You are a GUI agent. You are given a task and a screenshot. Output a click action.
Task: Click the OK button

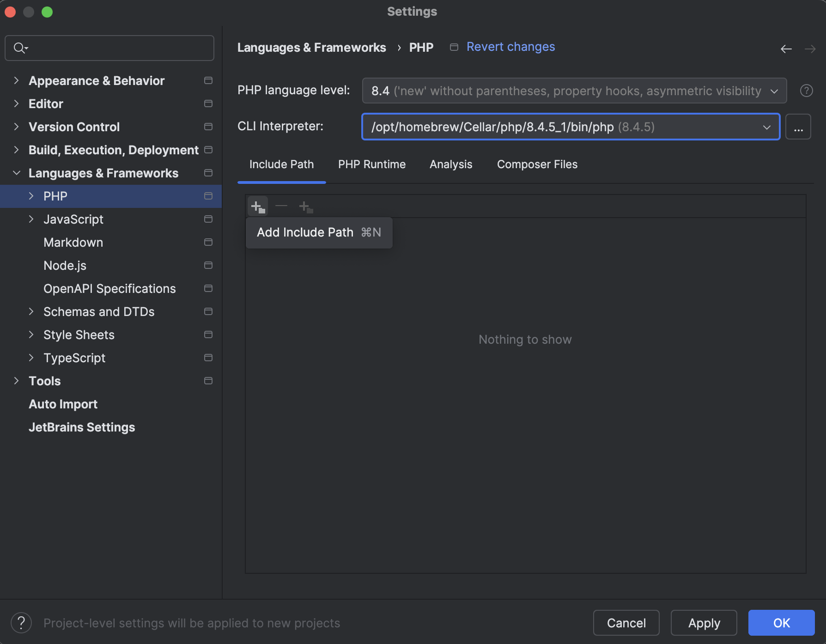[781, 623]
